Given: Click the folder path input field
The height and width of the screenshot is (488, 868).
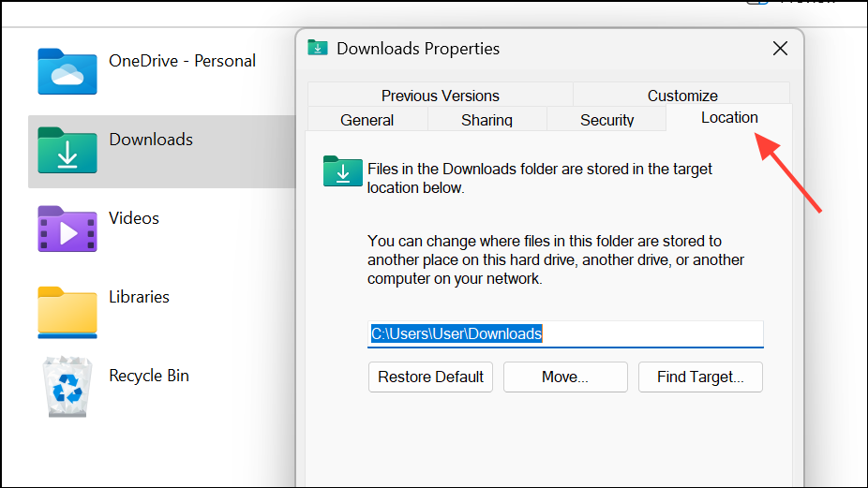Looking at the screenshot, I should 565,334.
